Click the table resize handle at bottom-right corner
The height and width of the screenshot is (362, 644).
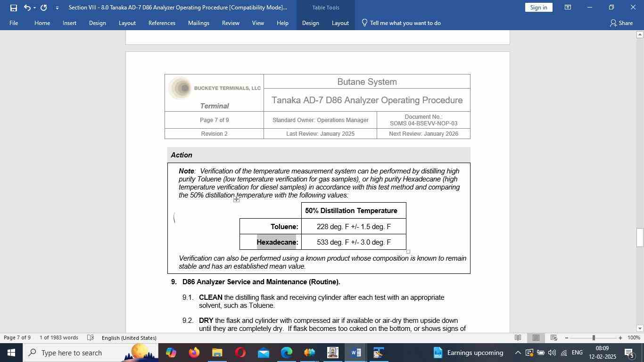click(408, 252)
